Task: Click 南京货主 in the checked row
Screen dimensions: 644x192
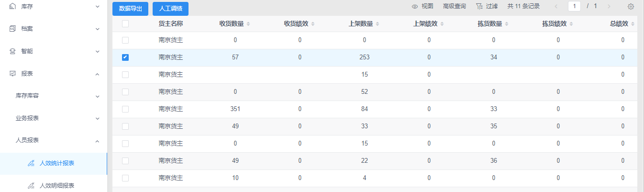Action: [x=171, y=57]
